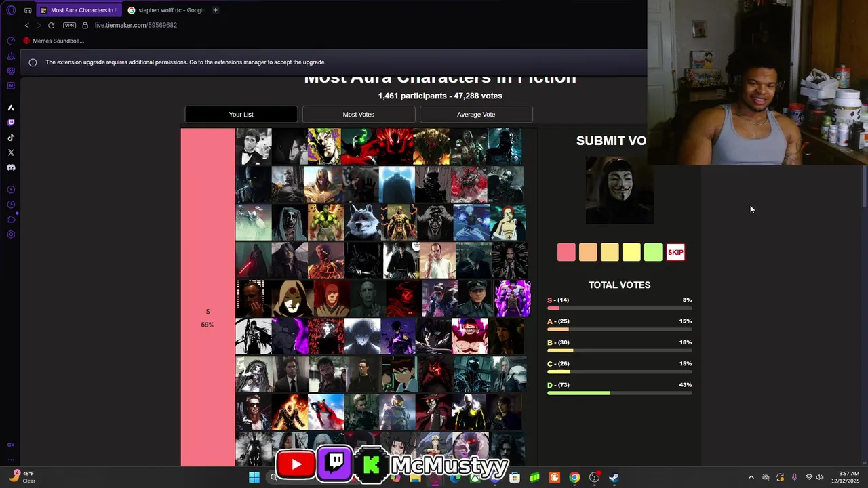
Task: Vote C tier with the yellow swatch
Action: coord(631,252)
